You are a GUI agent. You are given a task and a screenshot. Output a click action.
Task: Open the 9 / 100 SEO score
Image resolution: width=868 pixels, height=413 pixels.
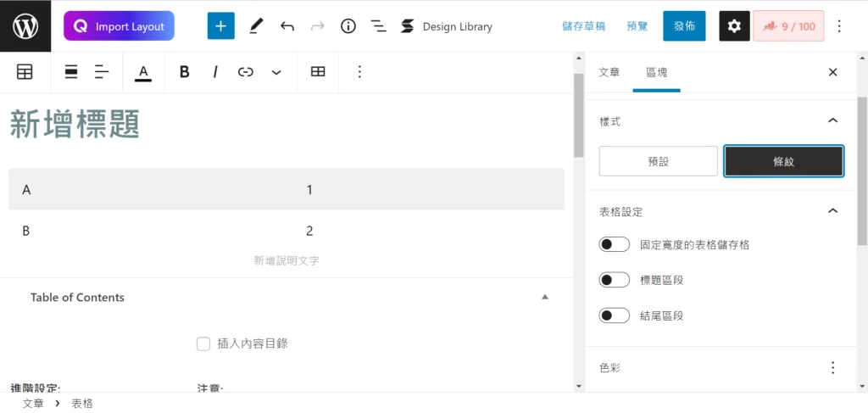[788, 26]
